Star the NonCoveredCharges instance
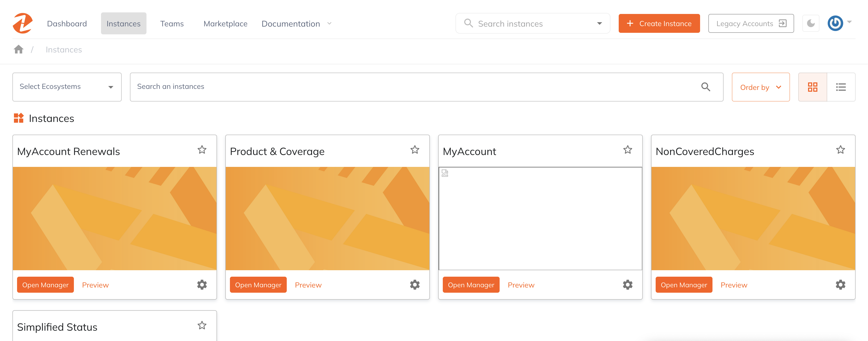The width and height of the screenshot is (868, 341). (840, 149)
